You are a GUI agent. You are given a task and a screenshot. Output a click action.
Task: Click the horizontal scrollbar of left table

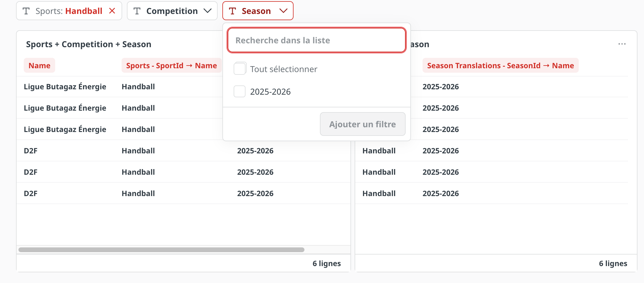click(161, 250)
